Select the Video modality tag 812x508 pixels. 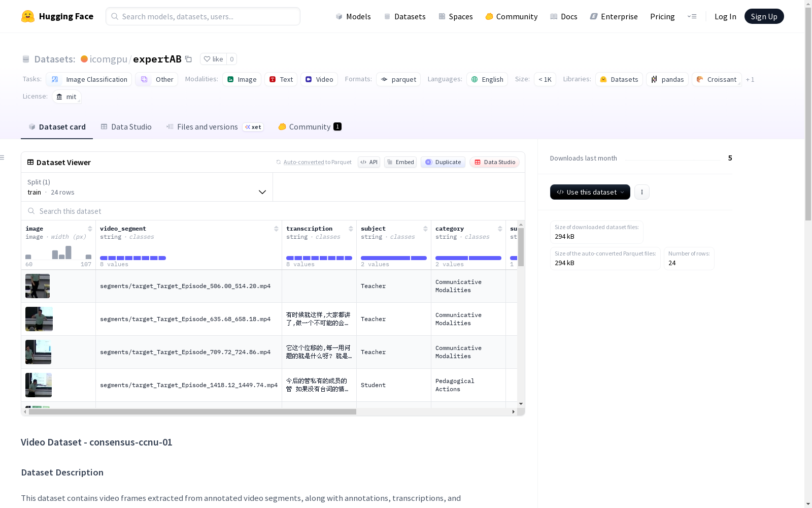point(319,79)
